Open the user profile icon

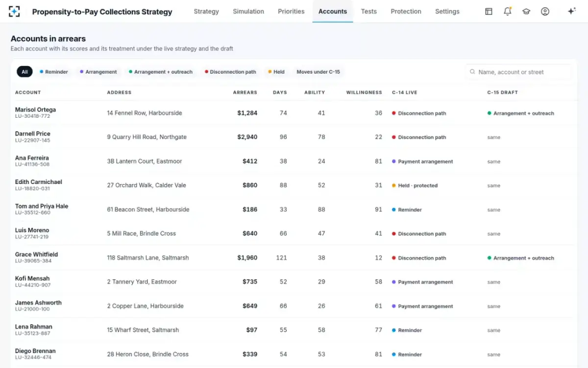(545, 11)
